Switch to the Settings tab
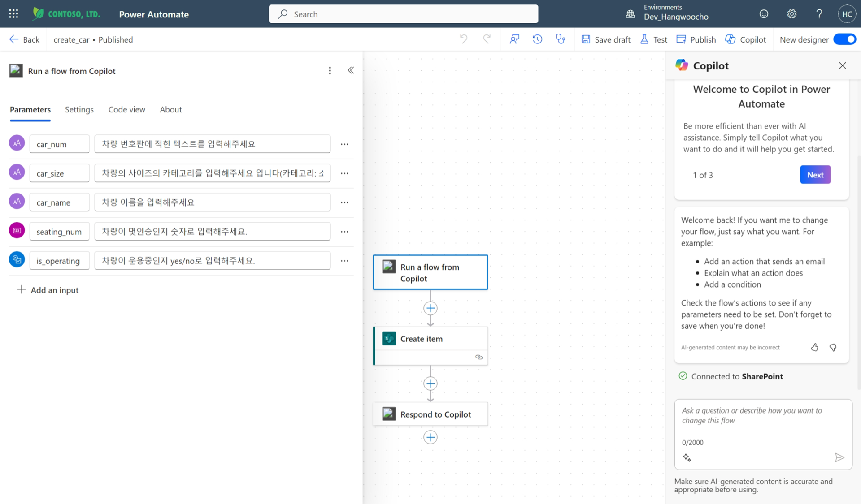The image size is (861, 504). [x=79, y=109]
